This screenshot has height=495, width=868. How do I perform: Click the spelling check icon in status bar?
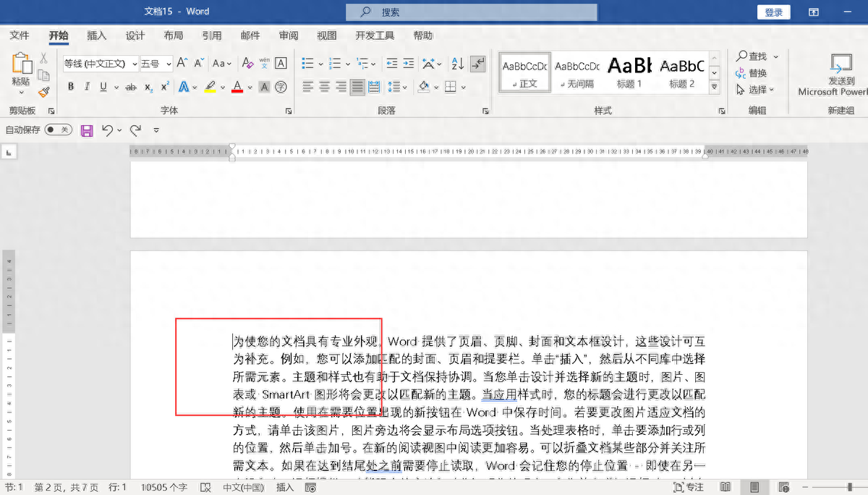[x=205, y=487]
